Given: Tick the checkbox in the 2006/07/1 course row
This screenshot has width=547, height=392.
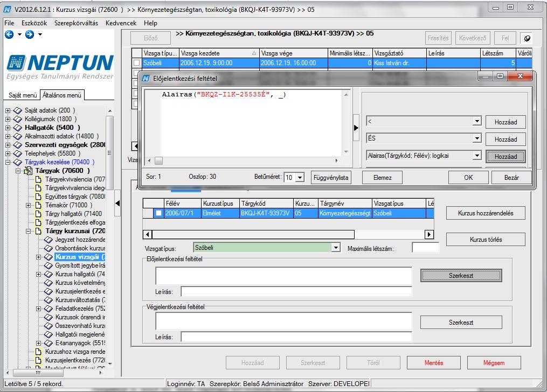Looking at the screenshot, I should click(159, 213).
